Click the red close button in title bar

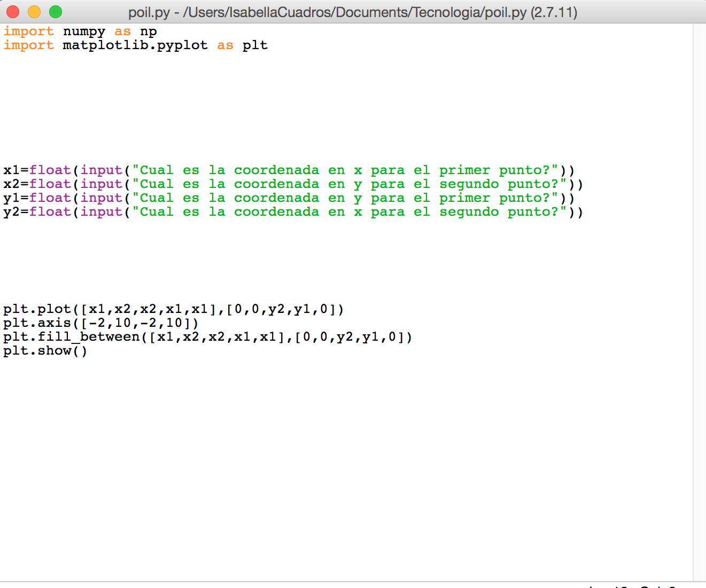click(x=13, y=11)
